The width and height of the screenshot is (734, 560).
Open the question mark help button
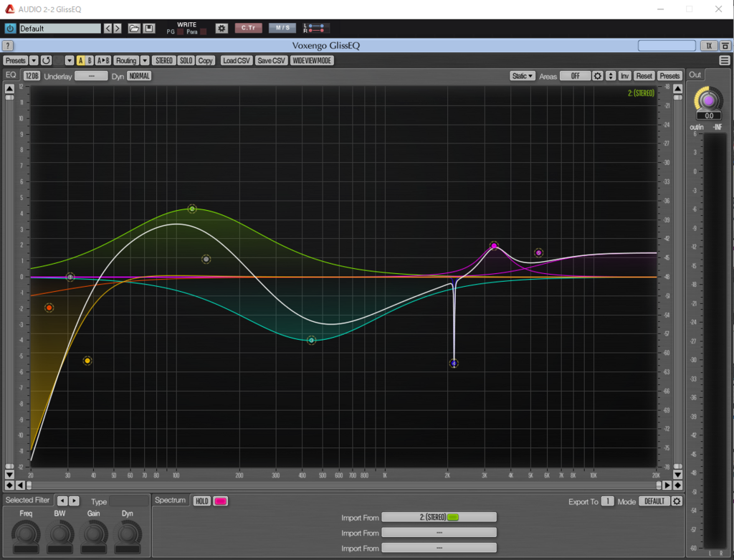pyautogui.click(x=8, y=45)
